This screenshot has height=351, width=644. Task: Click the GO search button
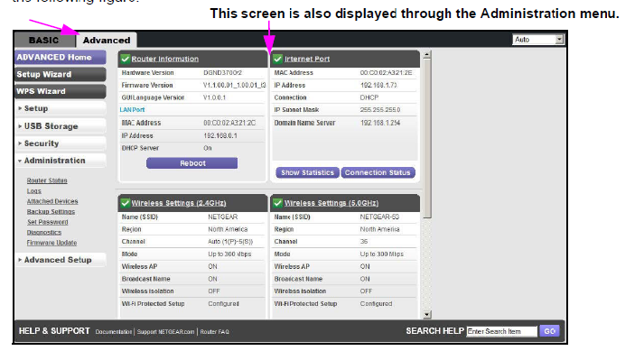(549, 331)
